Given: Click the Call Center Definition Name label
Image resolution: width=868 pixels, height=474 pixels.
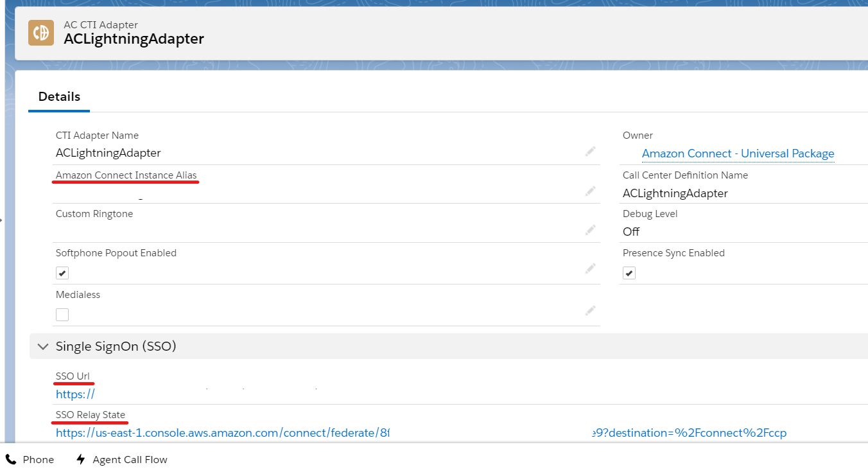Looking at the screenshot, I should [x=685, y=175].
